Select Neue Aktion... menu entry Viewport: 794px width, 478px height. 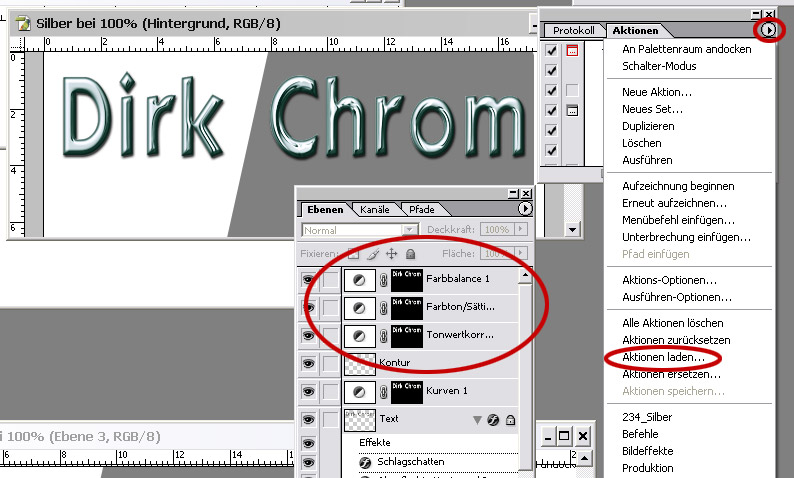(x=657, y=92)
